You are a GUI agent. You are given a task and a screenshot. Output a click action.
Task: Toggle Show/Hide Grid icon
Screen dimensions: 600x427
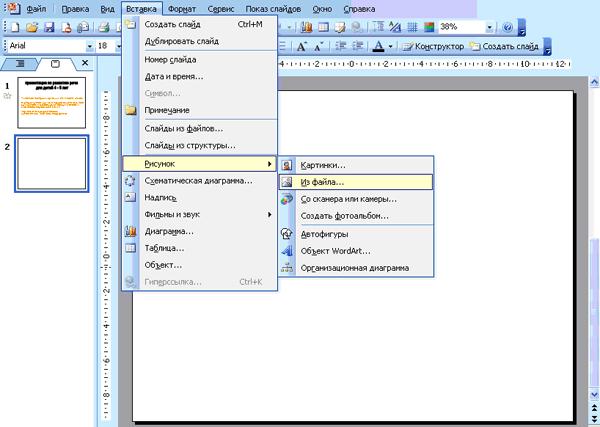coord(412,27)
